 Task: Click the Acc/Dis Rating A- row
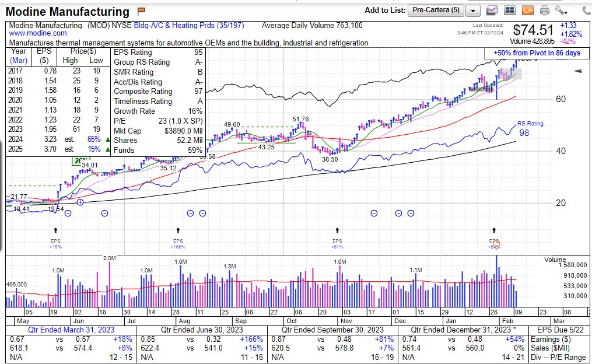click(158, 82)
